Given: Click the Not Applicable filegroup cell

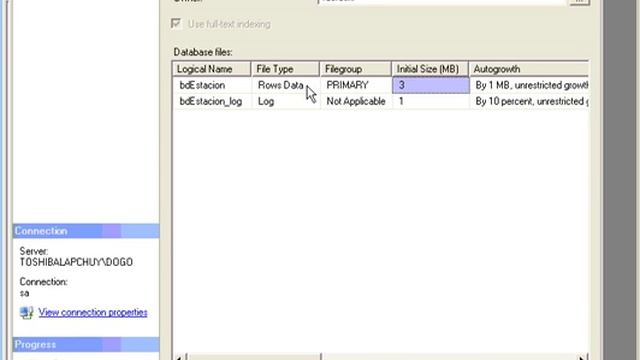Looking at the screenshot, I should tap(356, 101).
